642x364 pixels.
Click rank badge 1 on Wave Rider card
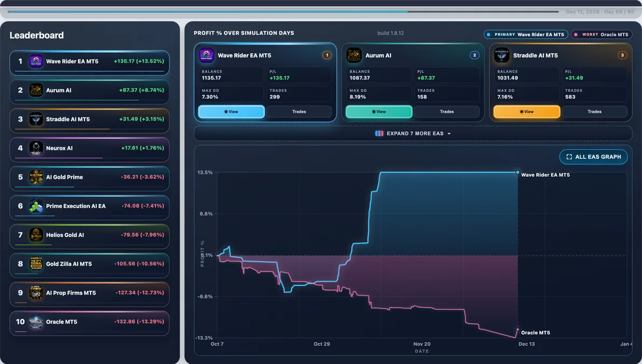327,55
